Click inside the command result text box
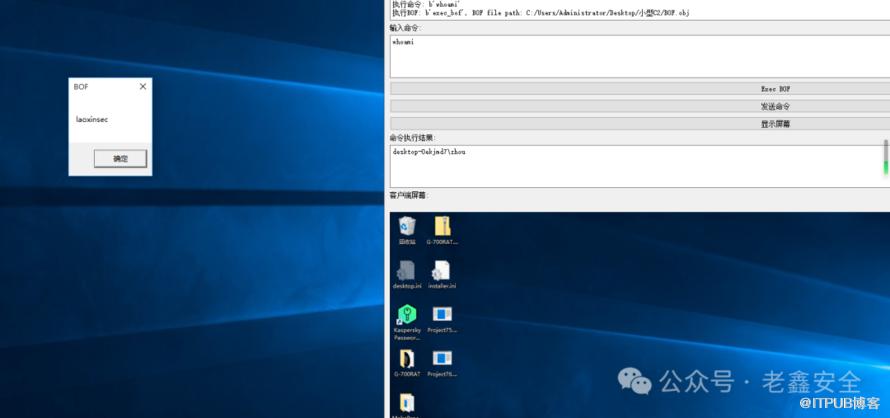This screenshot has height=418, width=890. point(630,166)
